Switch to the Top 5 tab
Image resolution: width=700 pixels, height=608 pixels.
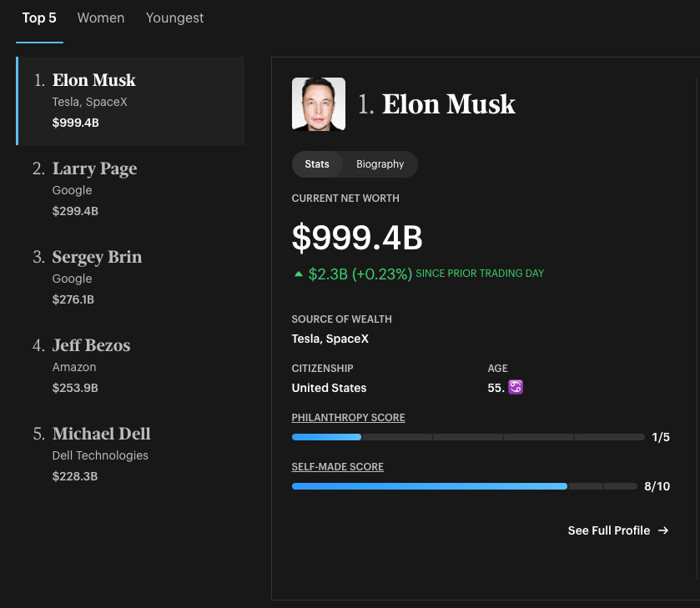pos(39,18)
